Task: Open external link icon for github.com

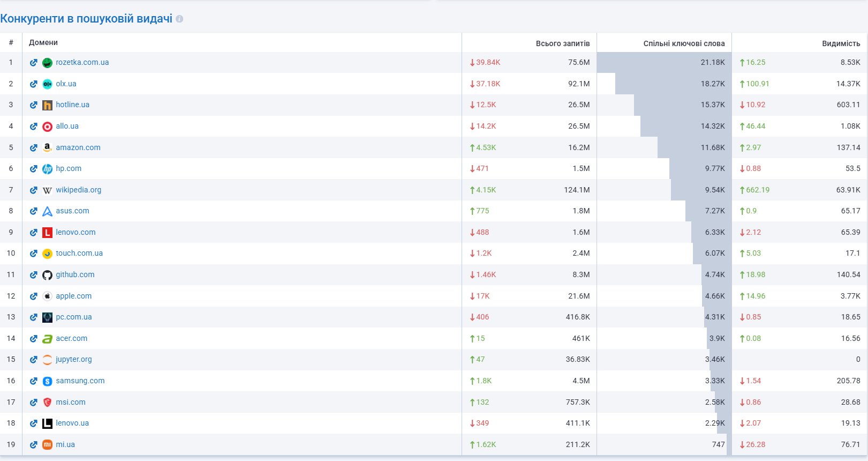Action: [x=33, y=275]
